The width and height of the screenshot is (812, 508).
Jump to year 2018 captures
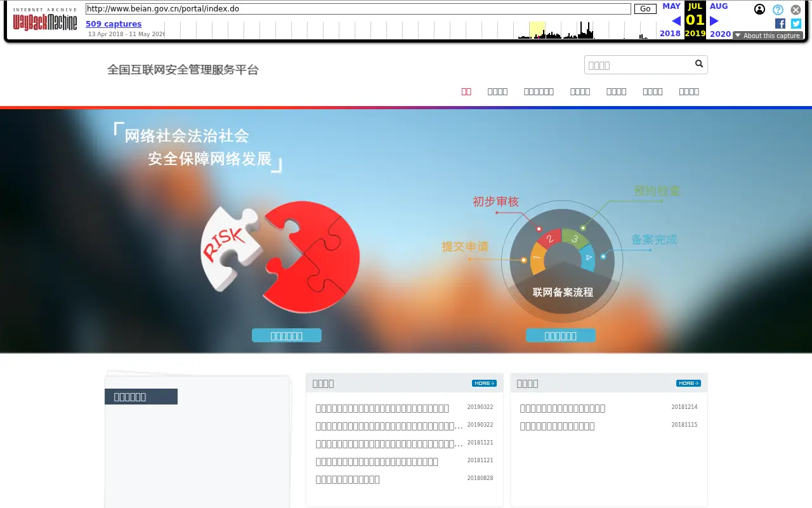(670, 34)
